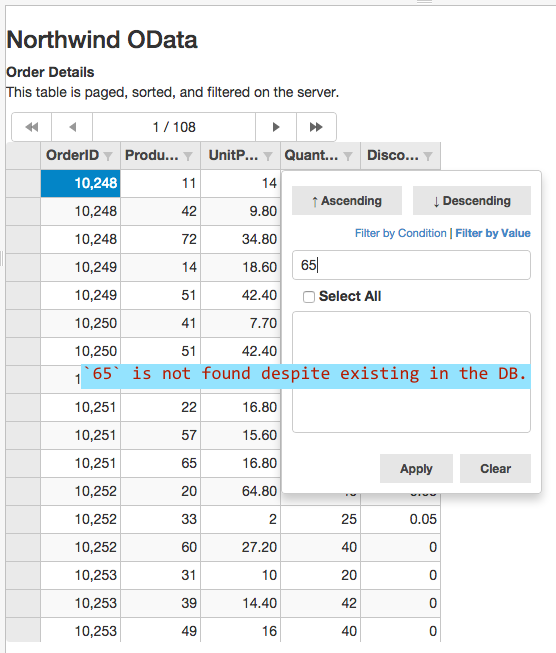Open filter for OrderID column
This screenshot has height=653, width=556.
[108, 156]
